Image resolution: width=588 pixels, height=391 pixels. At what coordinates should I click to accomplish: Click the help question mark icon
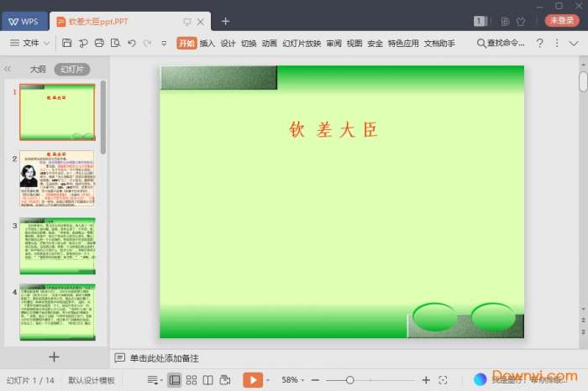[539, 43]
